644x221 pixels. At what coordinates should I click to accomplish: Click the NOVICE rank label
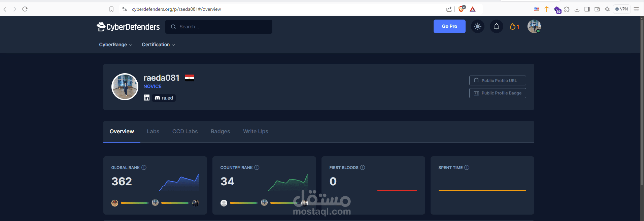pos(152,86)
